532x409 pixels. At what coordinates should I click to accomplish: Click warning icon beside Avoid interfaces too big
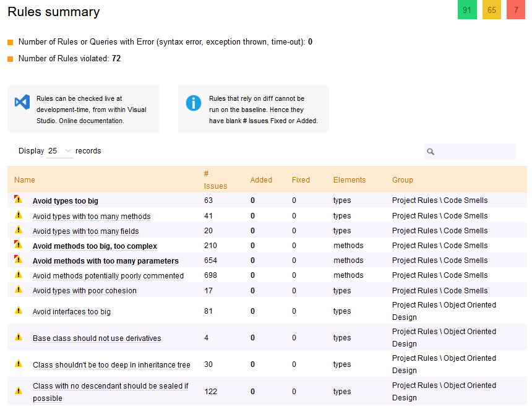click(x=19, y=310)
